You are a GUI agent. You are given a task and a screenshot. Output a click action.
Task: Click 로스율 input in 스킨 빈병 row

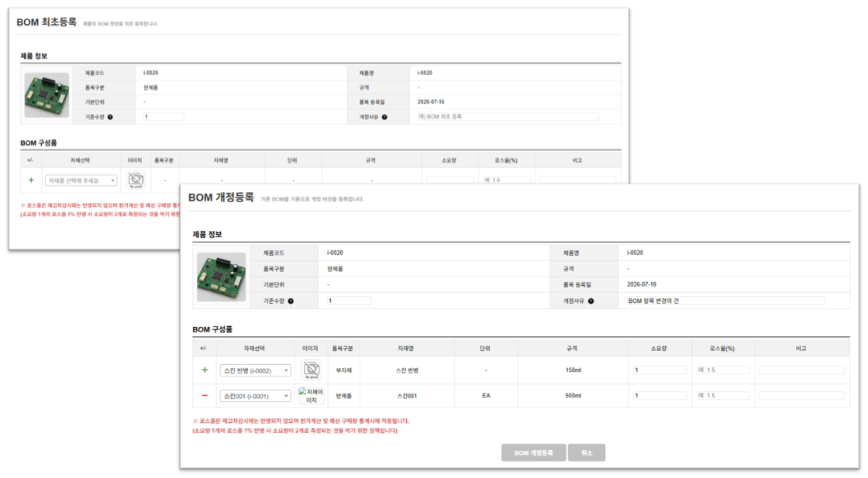pyautogui.click(x=723, y=370)
